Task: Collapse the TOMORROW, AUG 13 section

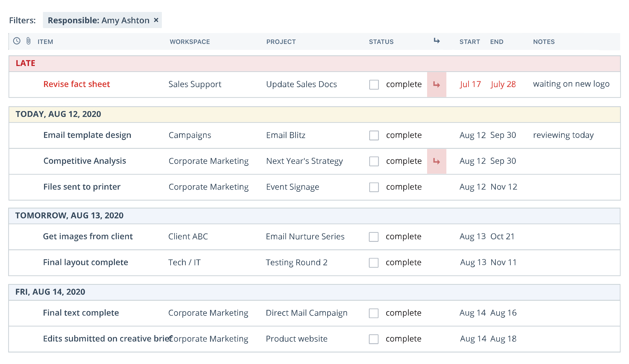Action: point(70,215)
